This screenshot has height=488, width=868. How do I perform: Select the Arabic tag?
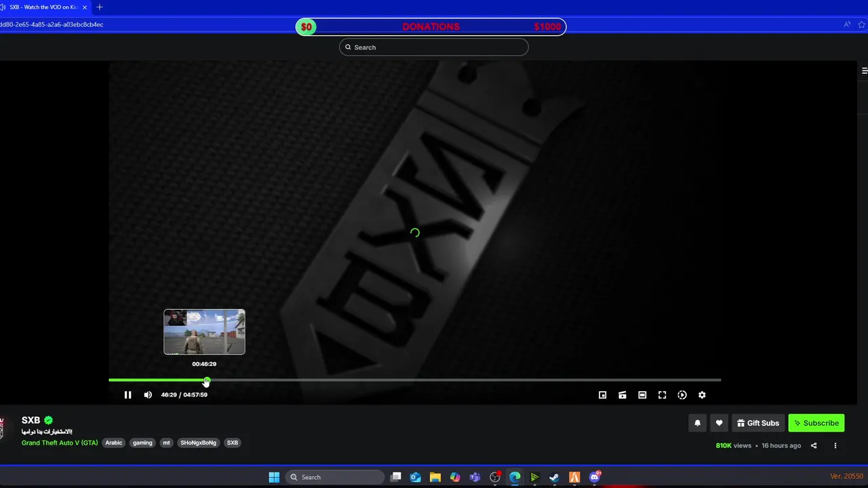coord(114,443)
